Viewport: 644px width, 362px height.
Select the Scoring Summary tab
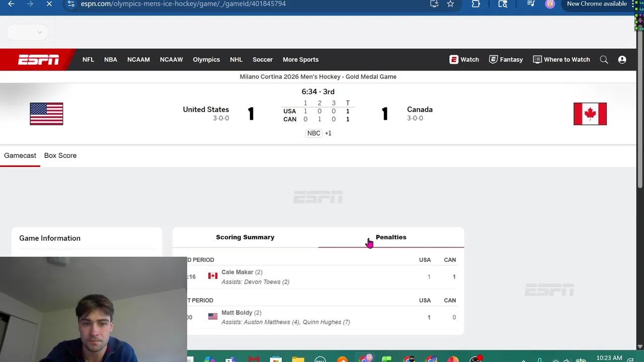(245, 237)
